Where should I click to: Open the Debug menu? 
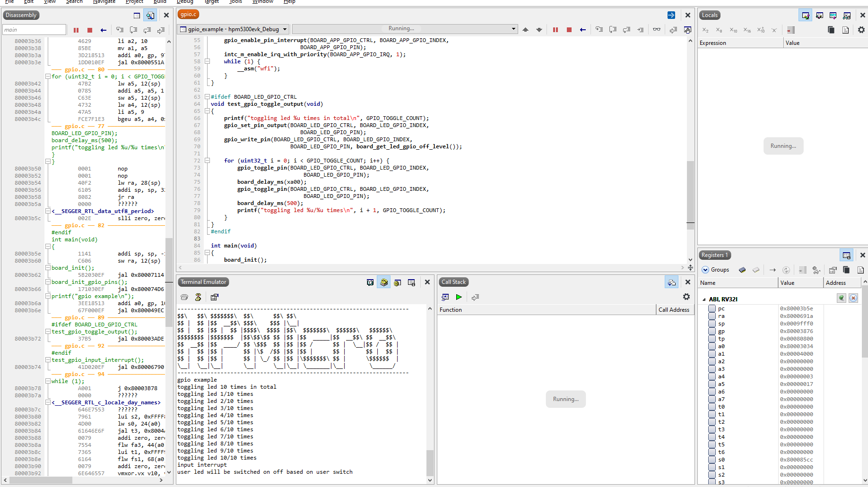coord(185,2)
